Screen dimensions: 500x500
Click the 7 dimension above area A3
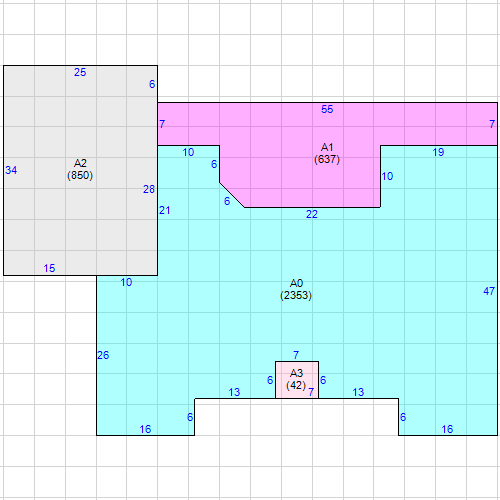296,355
